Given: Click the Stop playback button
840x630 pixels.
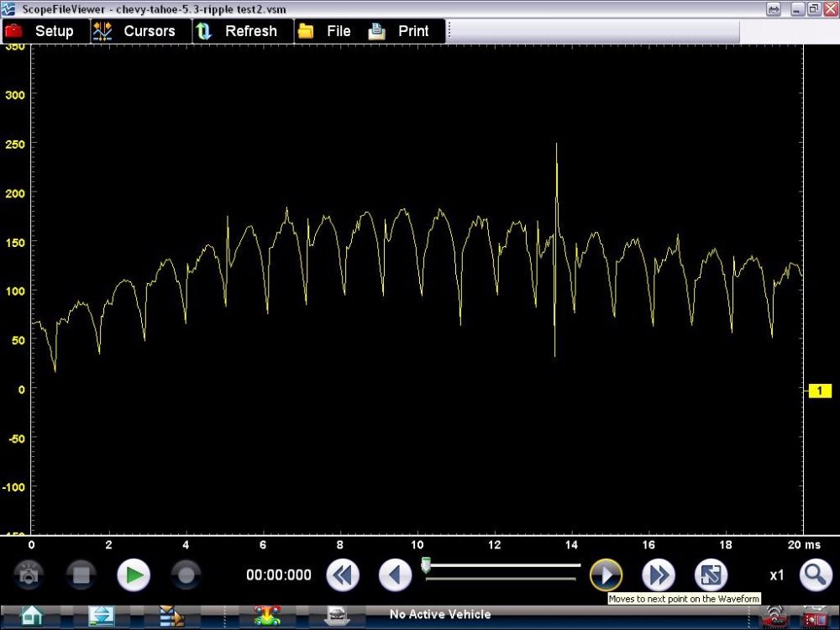Looking at the screenshot, I should point(81,575).
